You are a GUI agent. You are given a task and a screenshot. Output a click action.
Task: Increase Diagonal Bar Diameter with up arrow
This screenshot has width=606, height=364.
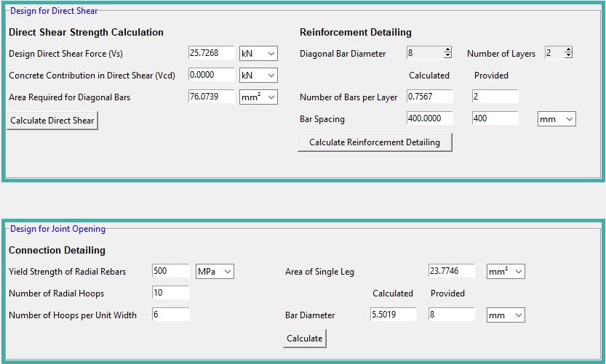447,50
